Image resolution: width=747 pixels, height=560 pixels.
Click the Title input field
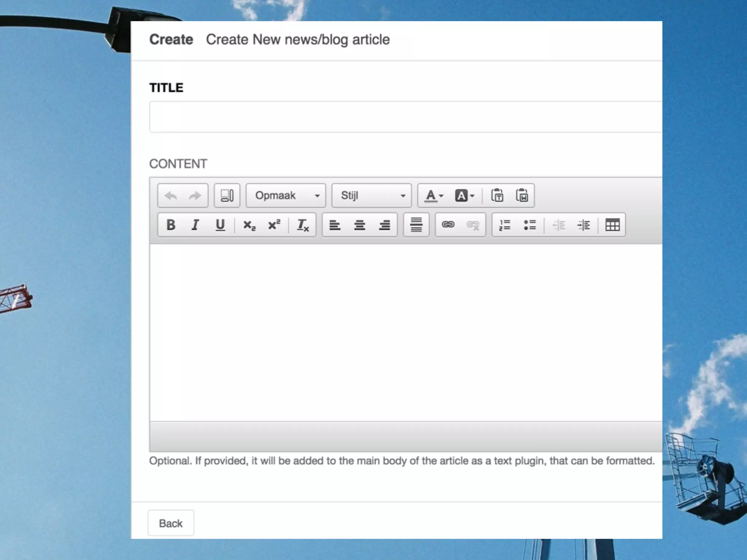[405, 117]
